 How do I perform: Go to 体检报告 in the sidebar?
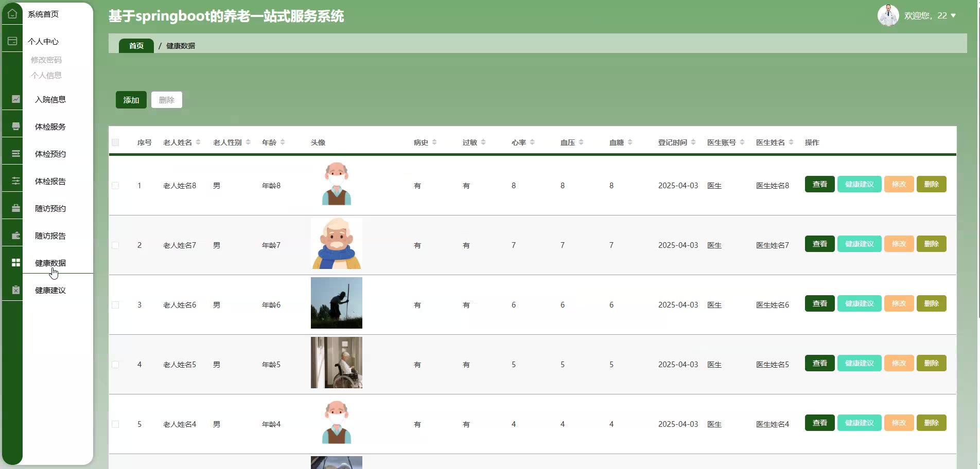click(50, 181)
